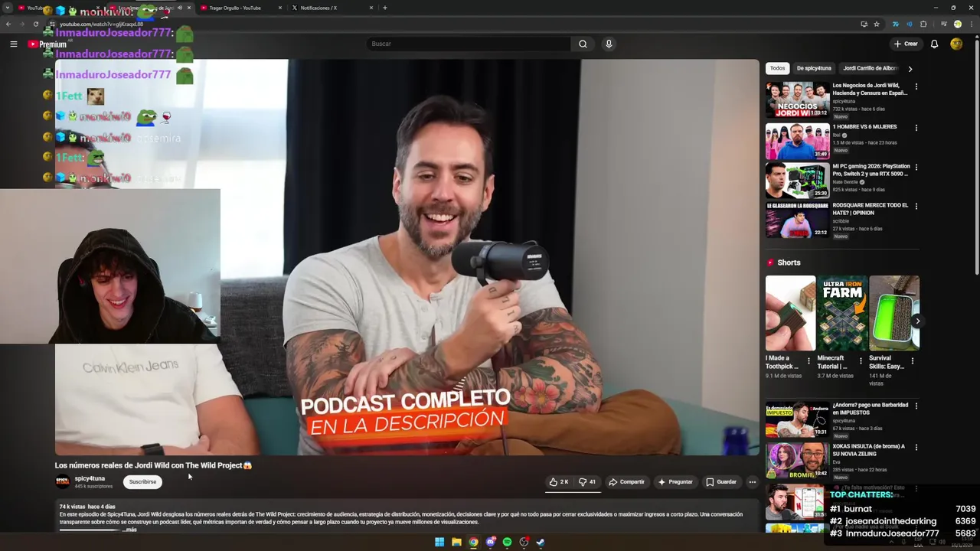The width and height of the screenshot is (980, 551).
Task: Open Los Negocios de Jordi Wild thumbnail
Action: [x=798, y=99]
